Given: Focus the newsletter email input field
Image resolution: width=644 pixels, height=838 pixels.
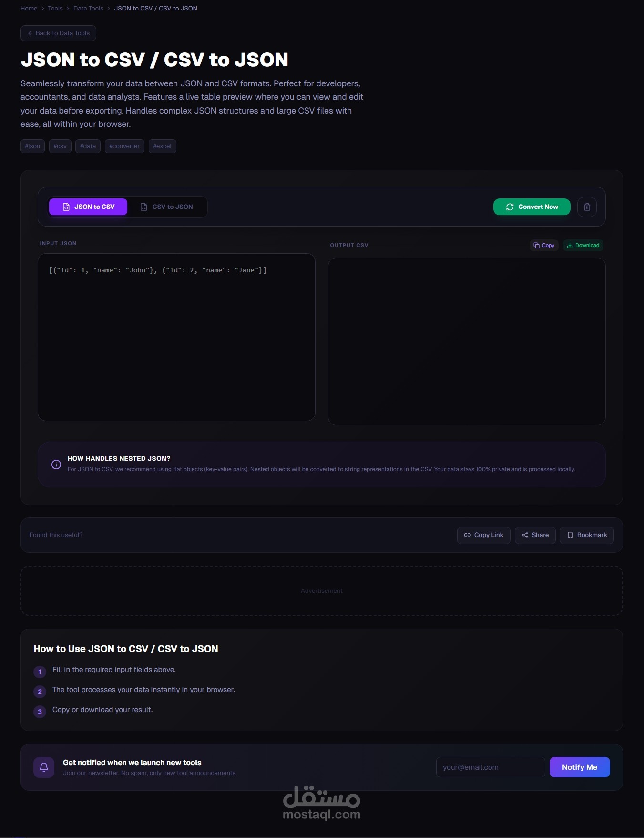Looking at the screenshot, I should click(490, 767).
